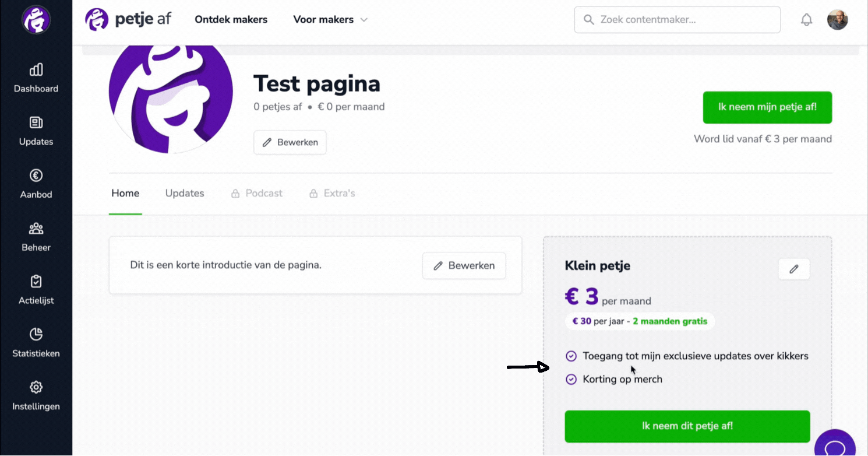Expand the Voor makers dropdown
Viewport: 868px width, 456px height.
pos(330,19)
